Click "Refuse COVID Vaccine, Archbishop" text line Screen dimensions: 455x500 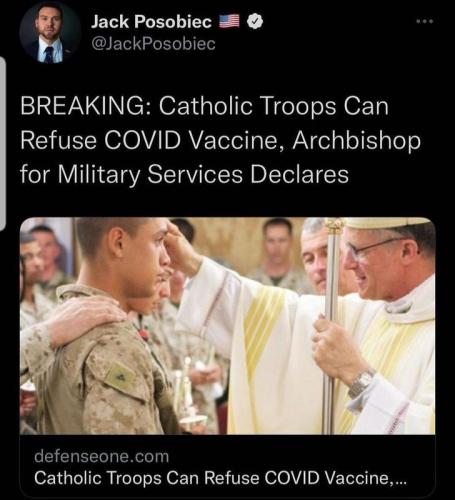[220, 140]
